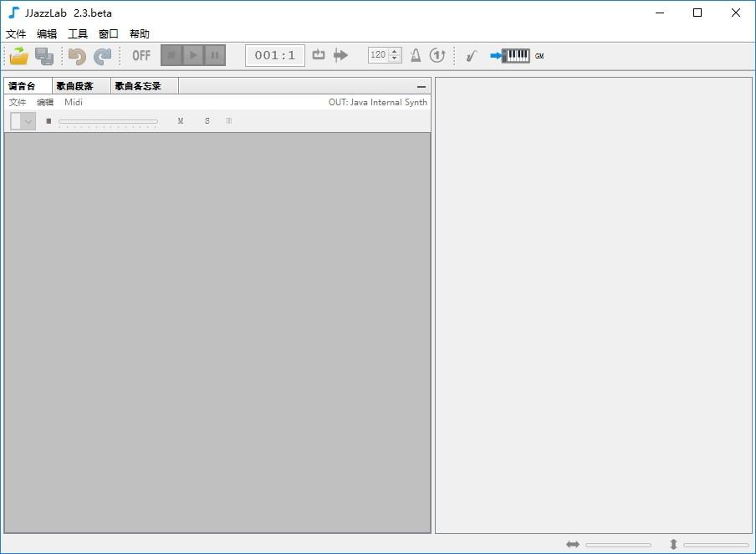Open the 文件 menu in the menu bar

pyautogui.click(x=16, y=33)
